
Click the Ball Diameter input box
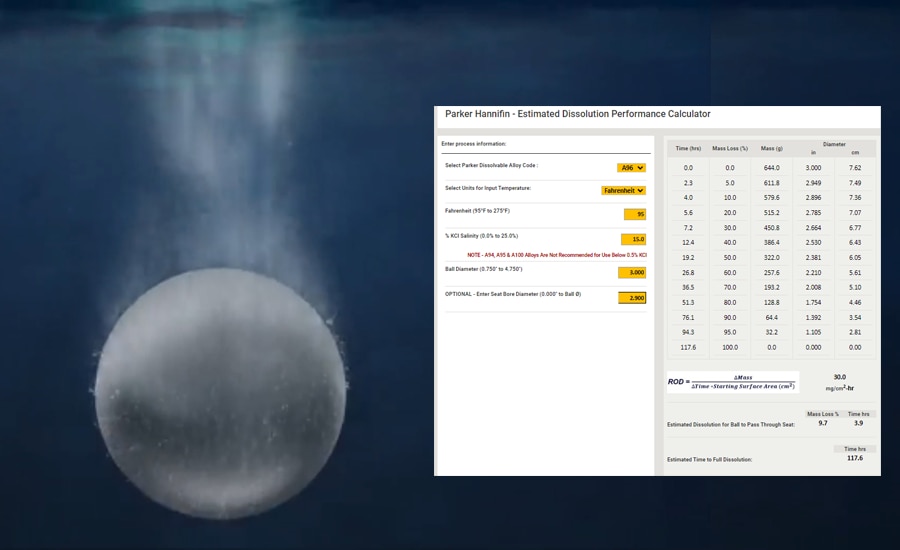click(632, 272)
